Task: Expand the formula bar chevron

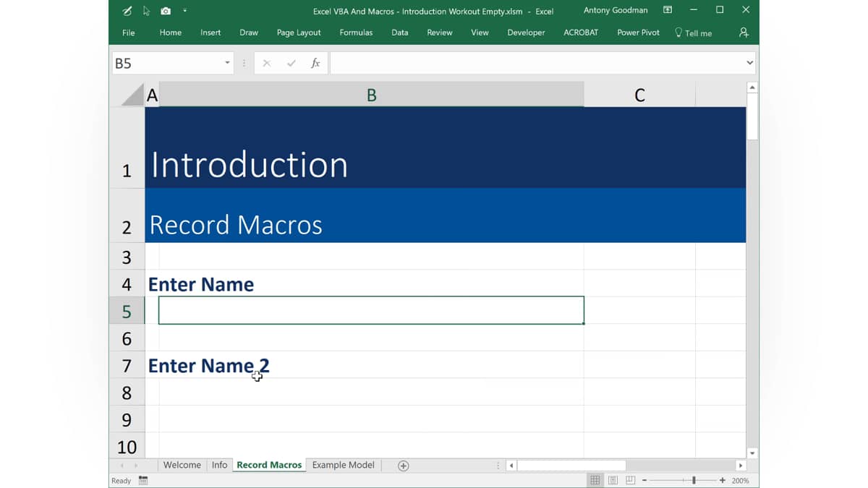Action: 749,63
